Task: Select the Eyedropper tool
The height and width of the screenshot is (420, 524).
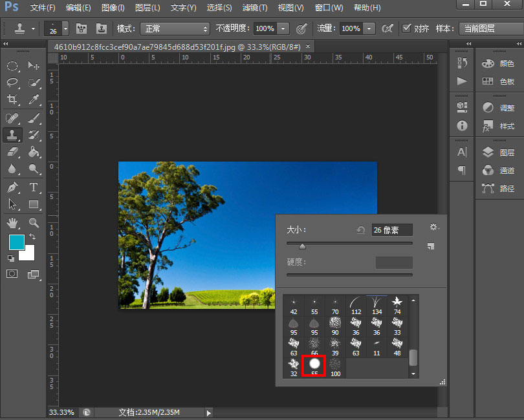Action: click(34, 99)
